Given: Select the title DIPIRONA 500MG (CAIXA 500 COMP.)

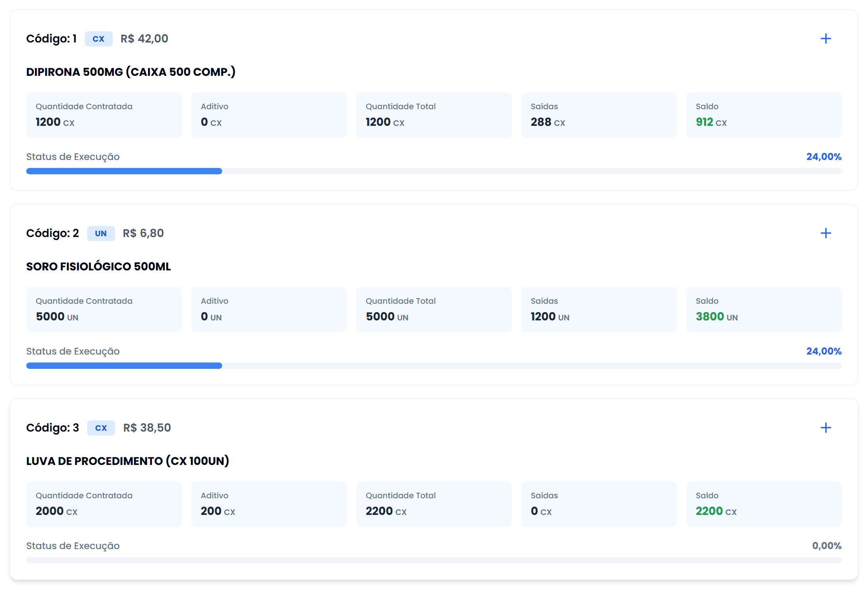Looking at the screenshot, I should pos(131,72).
